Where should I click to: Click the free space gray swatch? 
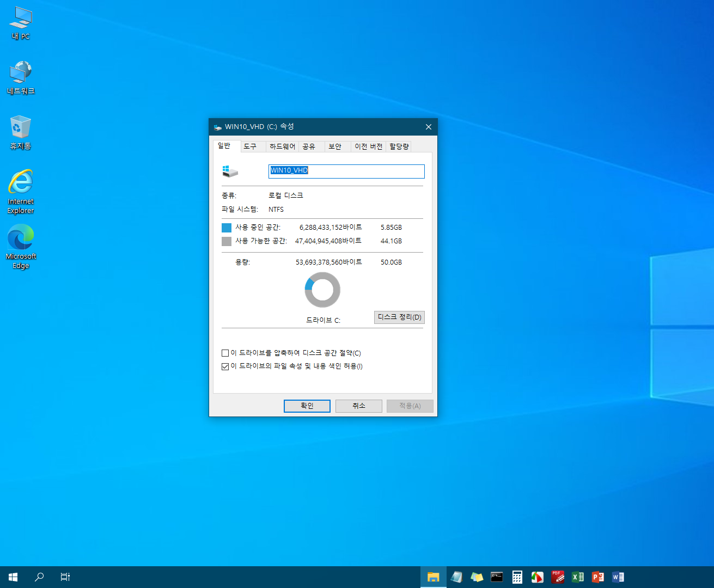pos(227,241)
